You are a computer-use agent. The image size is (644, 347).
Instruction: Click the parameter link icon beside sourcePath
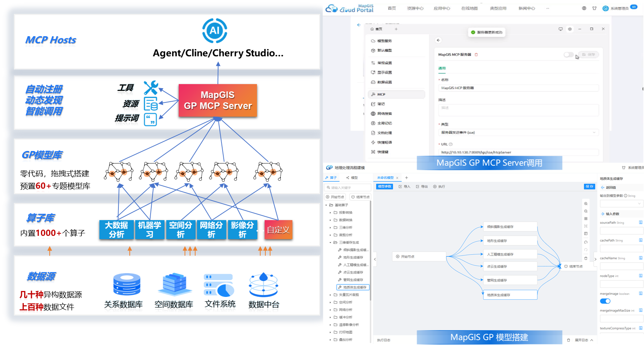click(640, 222)
